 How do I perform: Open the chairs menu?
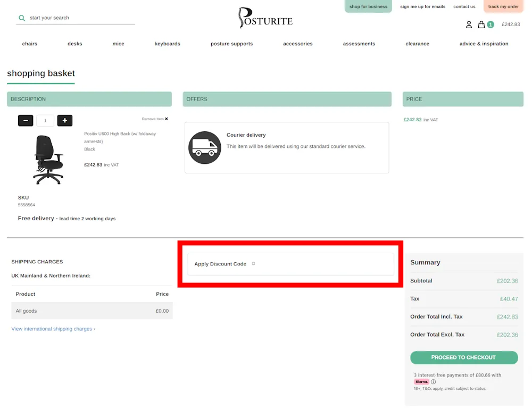[x=29, y=44]
